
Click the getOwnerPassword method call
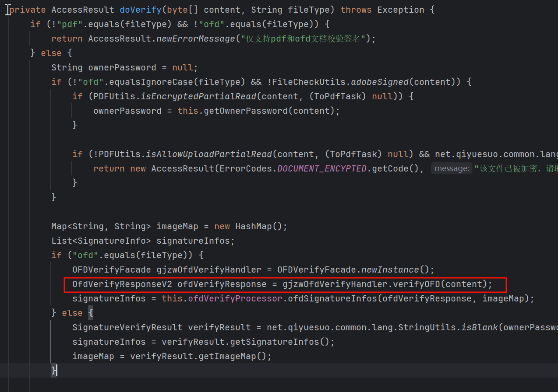(x=246, y=111)
